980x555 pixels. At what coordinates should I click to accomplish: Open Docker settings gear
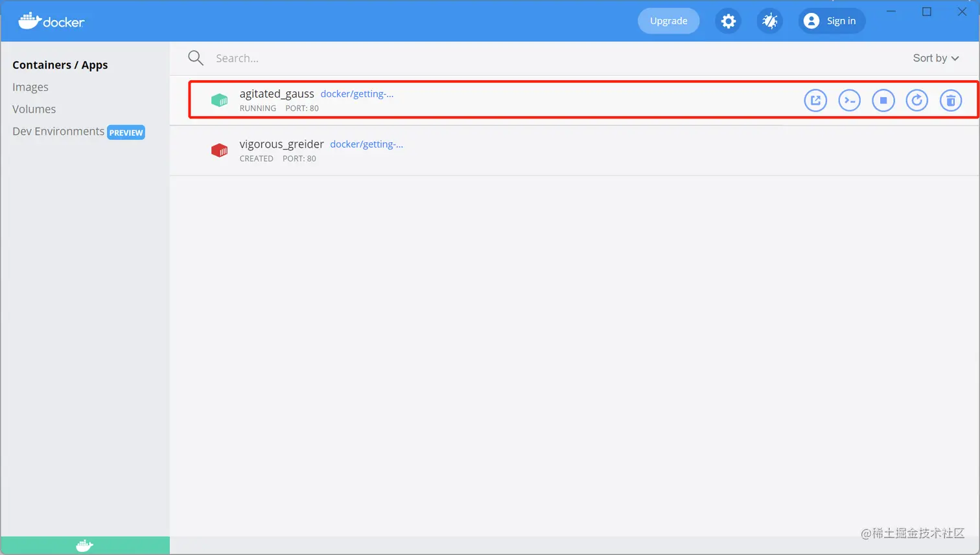729,21
